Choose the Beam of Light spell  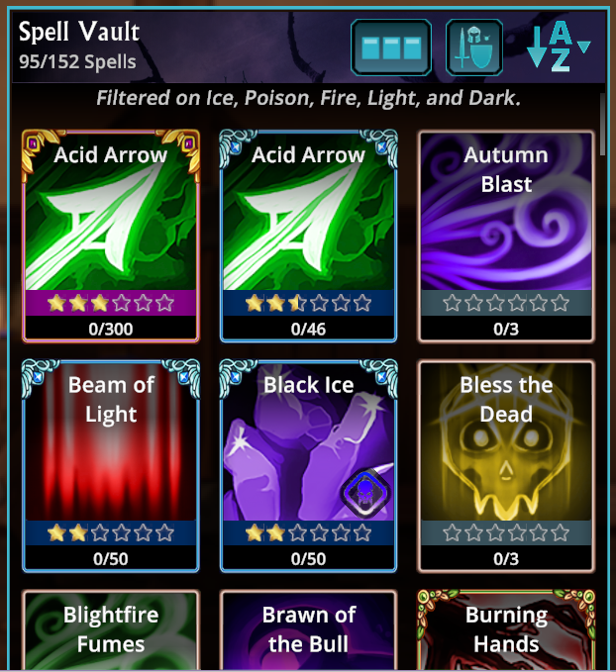[x=111, y=466]
